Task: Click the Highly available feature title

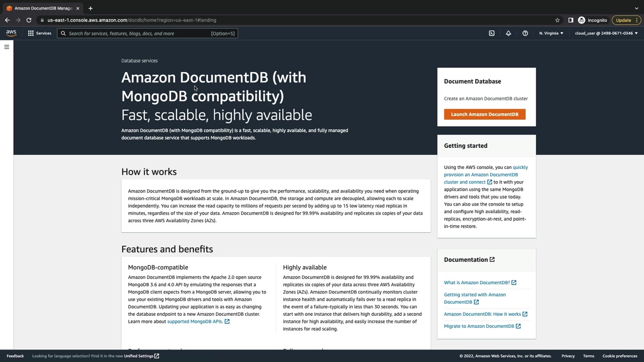Action: click(x=304, y=267)
